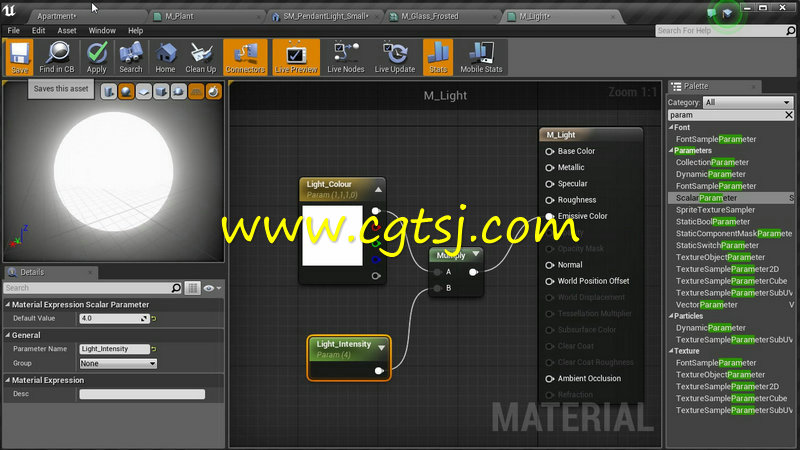Screen dimensions: 800x450
Task: Open the Edit menu
Action: coord(38,31)
